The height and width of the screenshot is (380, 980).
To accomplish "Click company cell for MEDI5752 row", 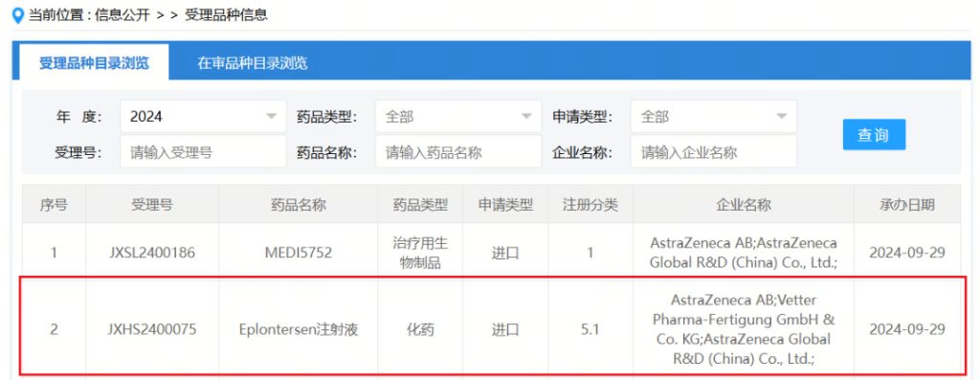I will (x=743, y=253).
